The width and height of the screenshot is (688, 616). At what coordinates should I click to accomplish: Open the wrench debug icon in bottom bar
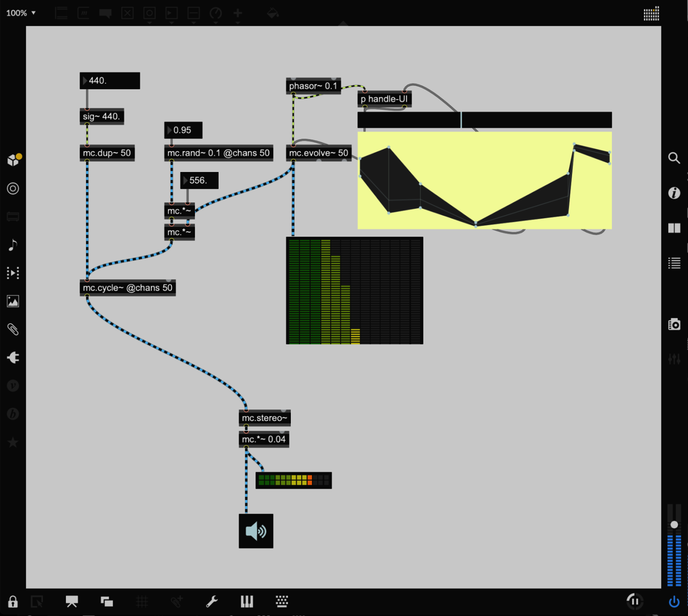[212, 601]
